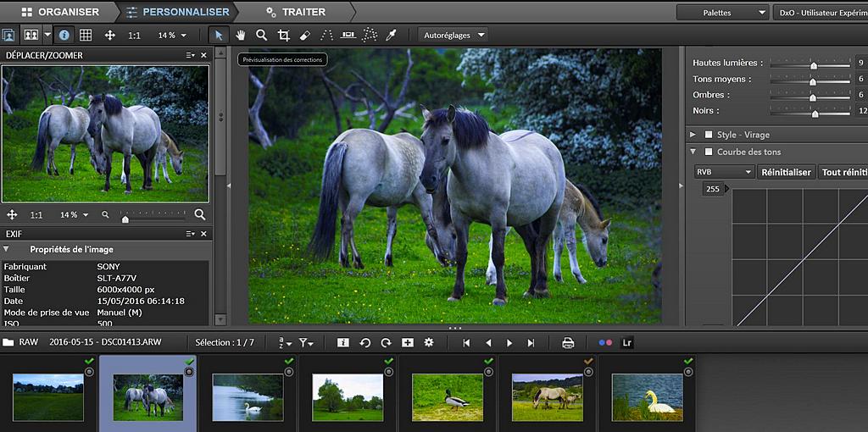Adjust the Tons moyens slider

pyautogui.click(x=810, y=81)
